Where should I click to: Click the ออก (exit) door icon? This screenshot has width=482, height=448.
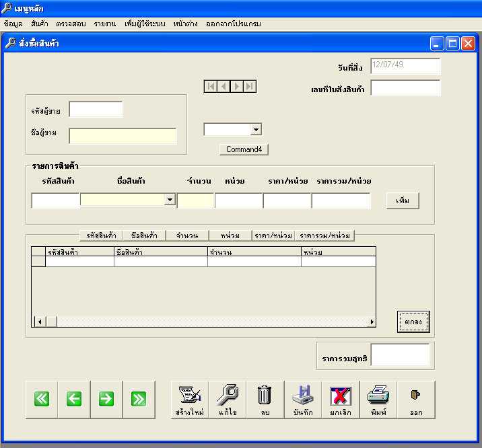[416, 400]
